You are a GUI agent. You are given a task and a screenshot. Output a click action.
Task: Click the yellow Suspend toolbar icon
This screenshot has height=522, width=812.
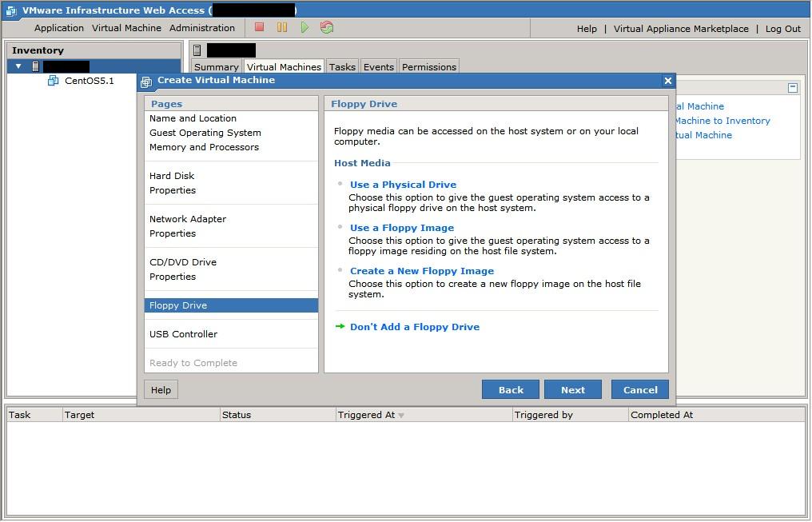pos(281,27)
